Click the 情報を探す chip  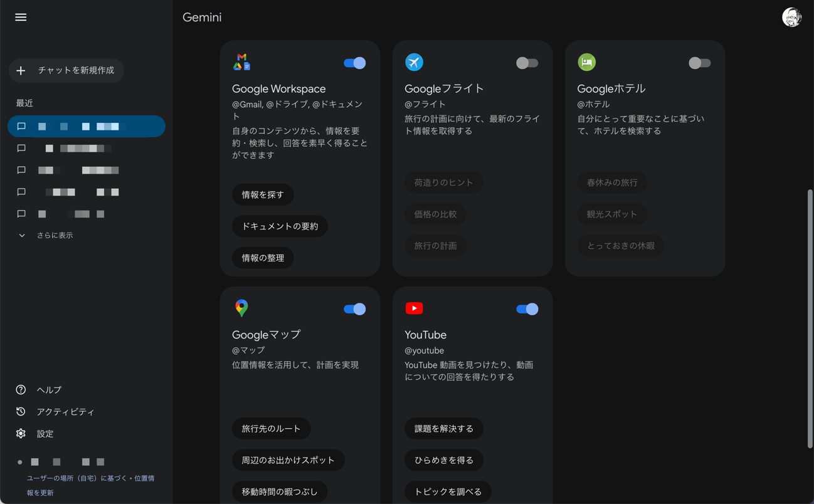click(x=263, y=195)
